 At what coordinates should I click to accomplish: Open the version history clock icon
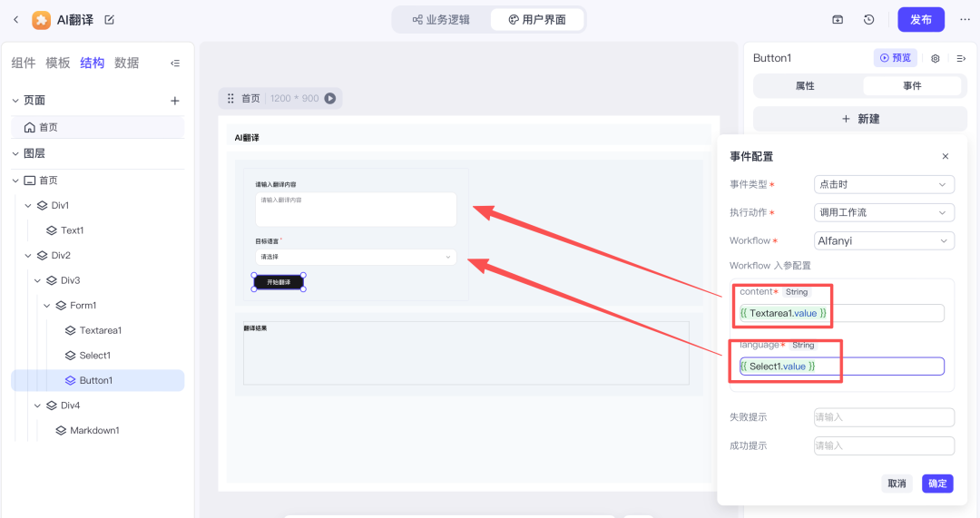click(868, 20)
